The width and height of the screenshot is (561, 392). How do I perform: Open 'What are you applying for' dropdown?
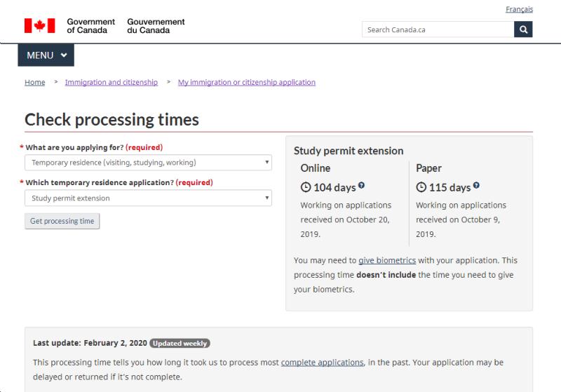148,163
